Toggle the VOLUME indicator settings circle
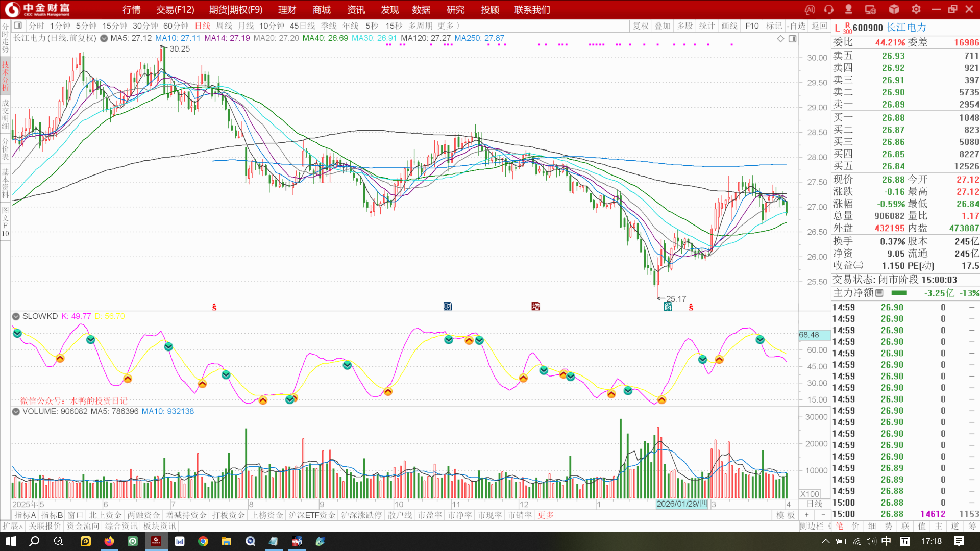Viewport: 980px width, 551px height. (x=16, y=411)
